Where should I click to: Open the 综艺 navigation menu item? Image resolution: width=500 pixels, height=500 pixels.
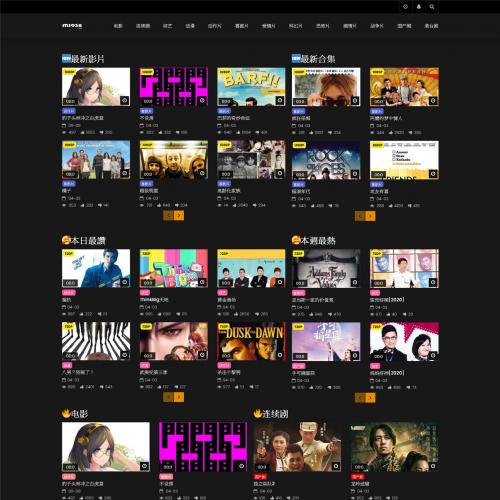(167, 26)
